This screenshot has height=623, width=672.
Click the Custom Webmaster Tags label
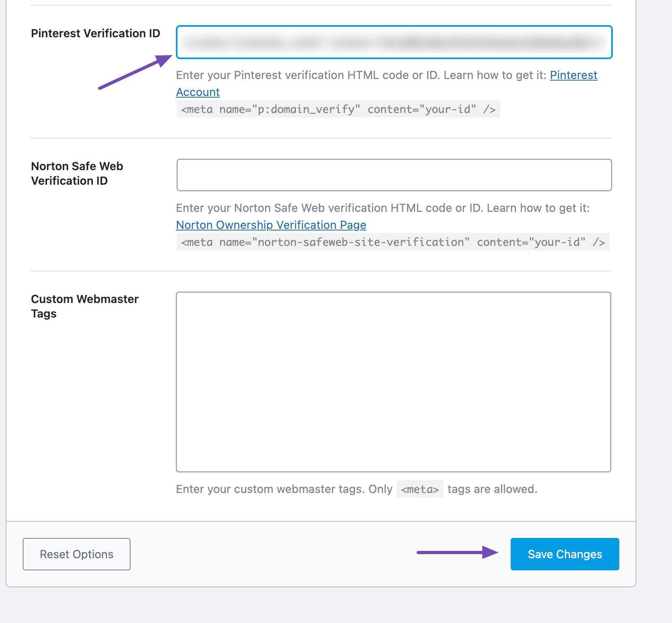click(x=85, y=306)
